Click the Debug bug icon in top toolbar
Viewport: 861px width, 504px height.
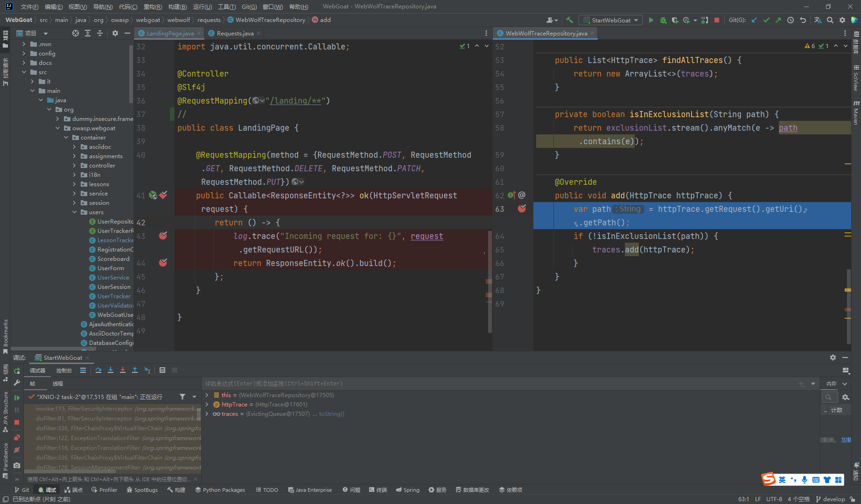point(663,20)
